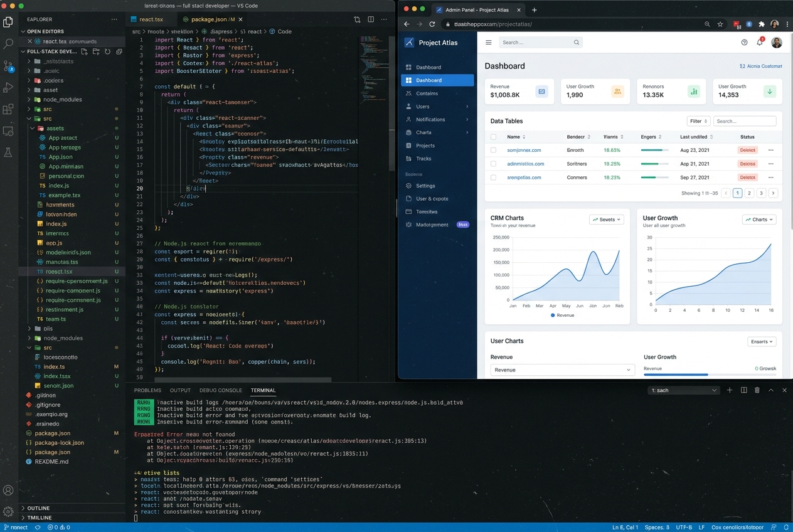Open the terminal shell selector dropdown
This screenshot has height=532, width=793.
(683, 390)
